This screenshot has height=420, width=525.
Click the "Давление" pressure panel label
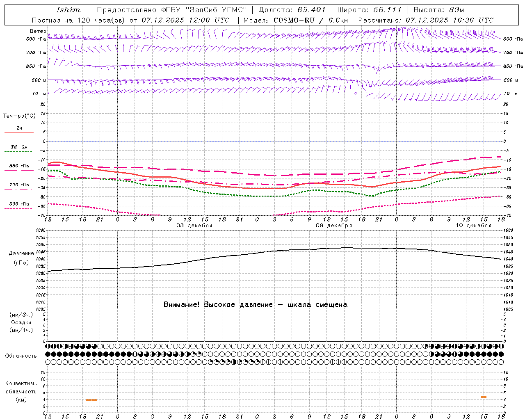coord(21,253)
